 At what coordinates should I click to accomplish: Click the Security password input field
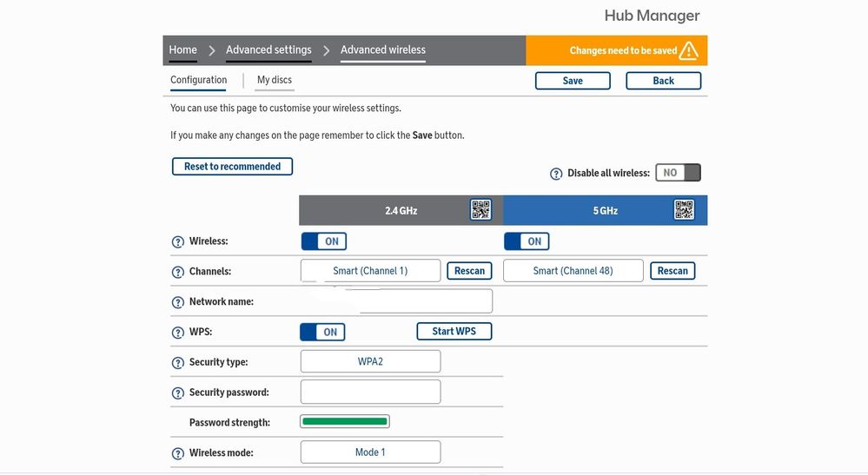coord(370,392)
